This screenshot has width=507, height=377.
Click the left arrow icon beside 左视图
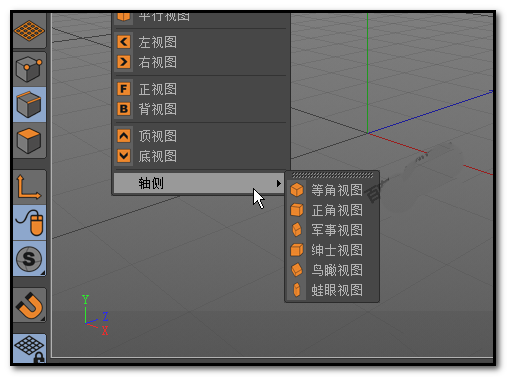point(124,42)
